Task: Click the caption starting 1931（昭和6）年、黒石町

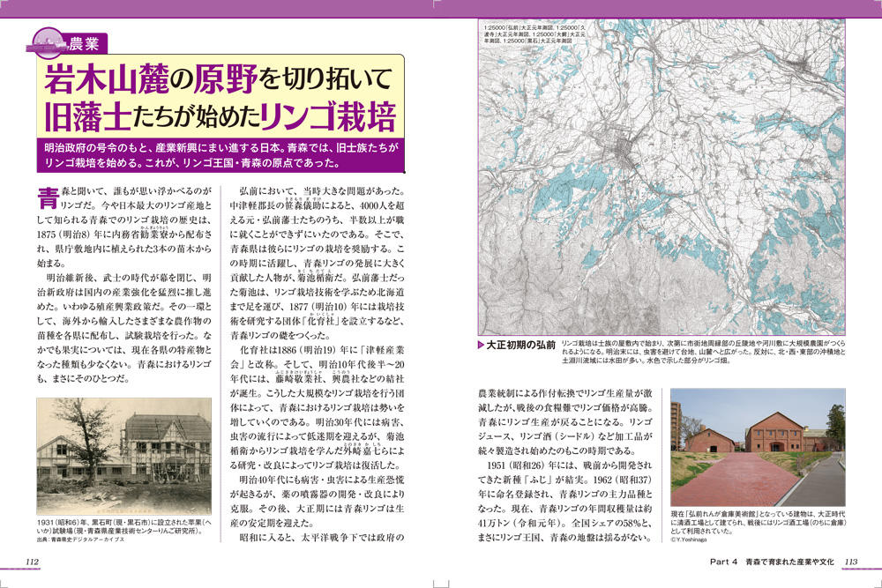Action: click(x=124, y=526)
